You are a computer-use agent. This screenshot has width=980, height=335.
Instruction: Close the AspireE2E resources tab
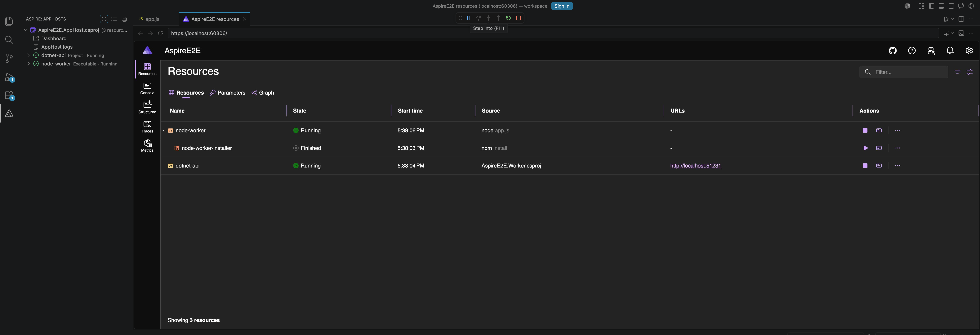(x=245, y=19)
